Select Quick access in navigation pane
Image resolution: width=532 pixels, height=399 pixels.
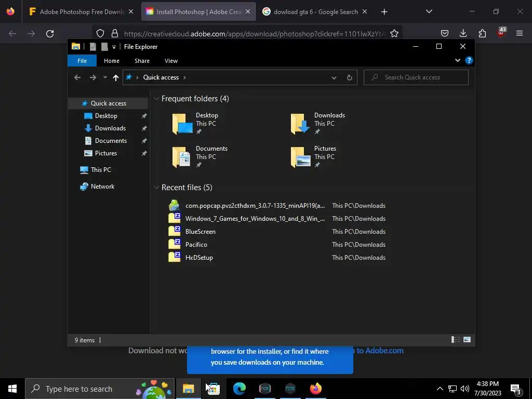click(x=108, y=103)
